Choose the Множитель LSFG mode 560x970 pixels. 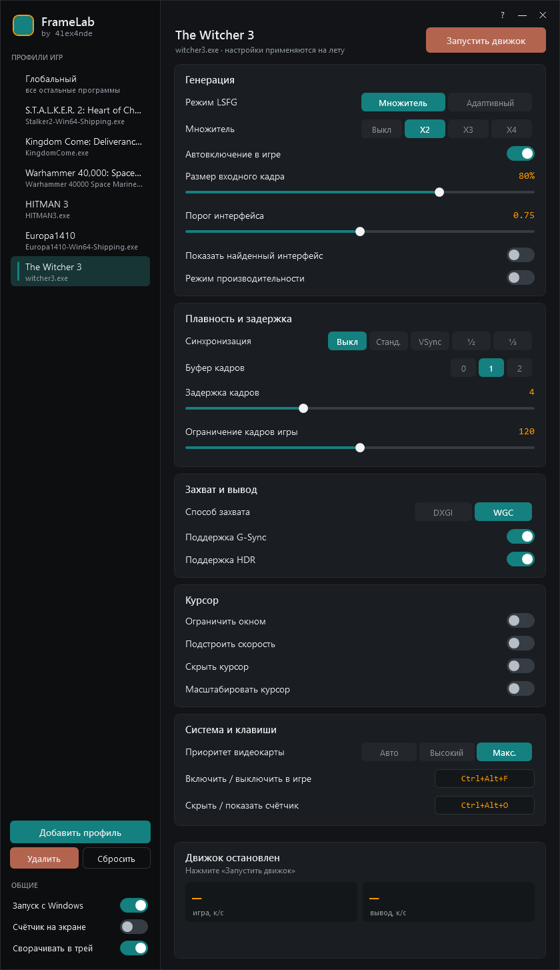(403, 103)
